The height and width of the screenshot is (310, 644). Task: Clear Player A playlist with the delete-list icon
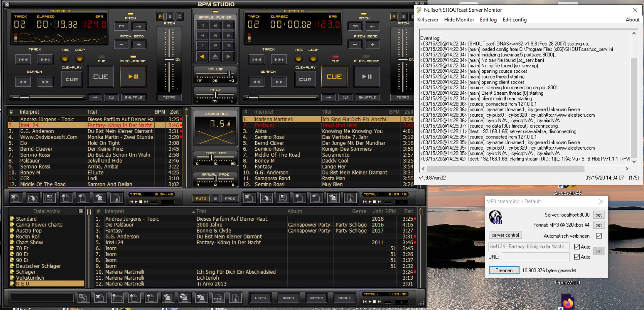pos(15,198)
